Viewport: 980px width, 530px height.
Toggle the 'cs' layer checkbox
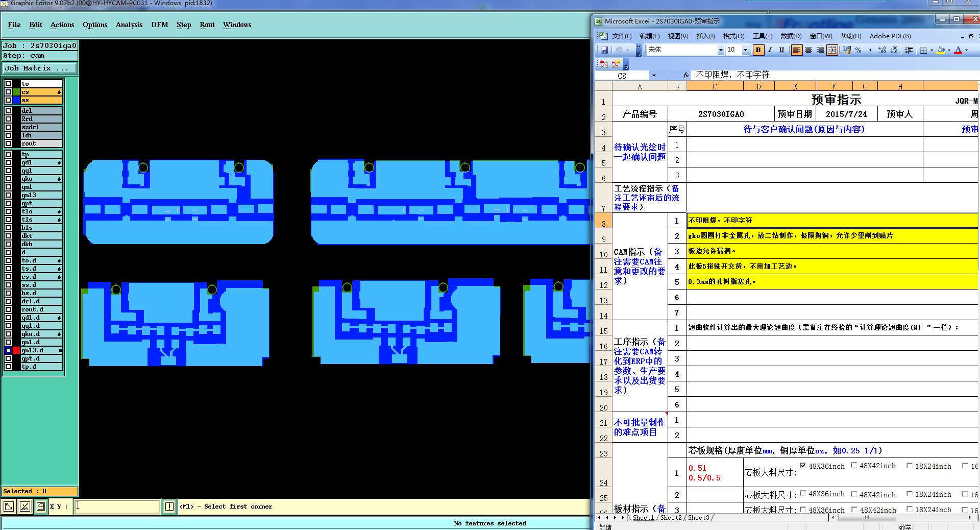[x=8, y=92]
